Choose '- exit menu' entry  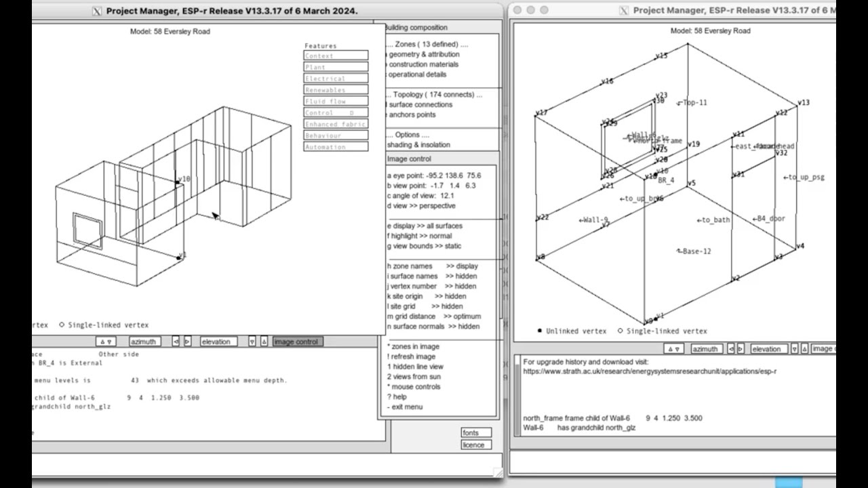pyautogui.click(x=405, y=407)
